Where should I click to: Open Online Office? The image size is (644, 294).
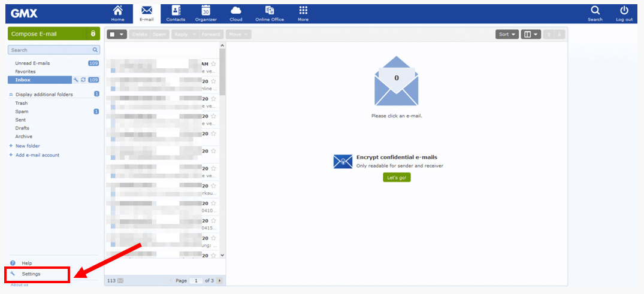pyautogui.click(x=270, y=14)
